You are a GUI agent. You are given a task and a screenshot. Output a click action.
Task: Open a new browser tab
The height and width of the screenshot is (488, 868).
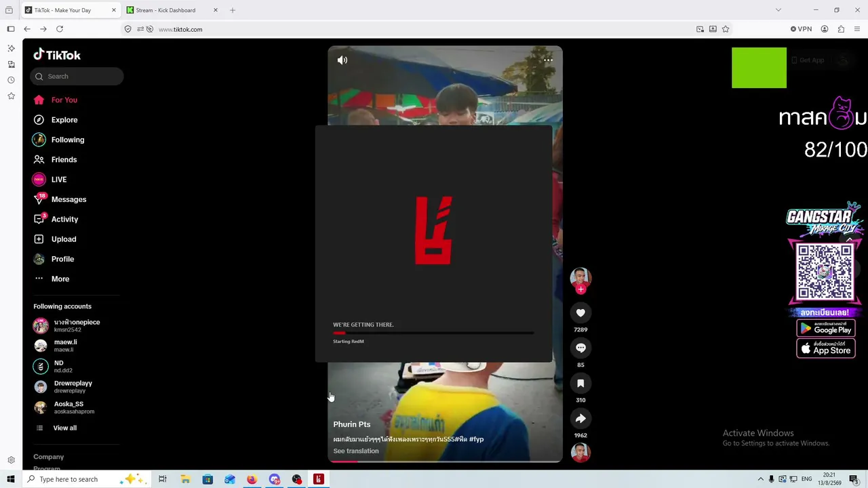233,10
